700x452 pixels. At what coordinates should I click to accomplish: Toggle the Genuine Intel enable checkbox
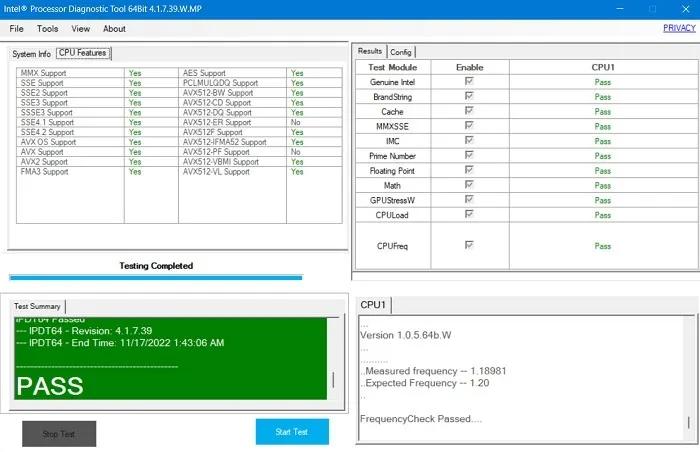pyautogui.click(x=469, y=82)
